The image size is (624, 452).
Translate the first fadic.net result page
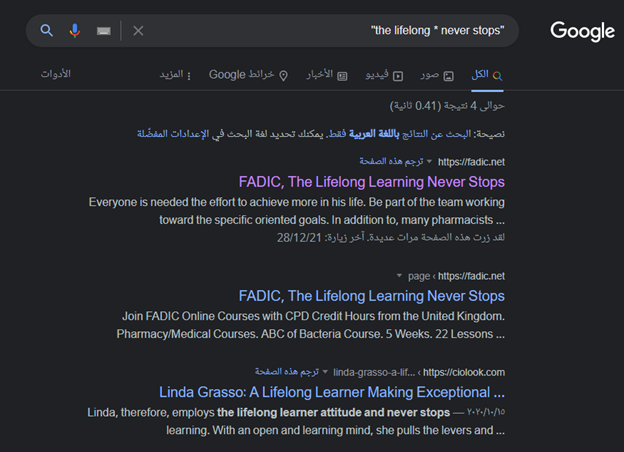click(x=386, y=161)
